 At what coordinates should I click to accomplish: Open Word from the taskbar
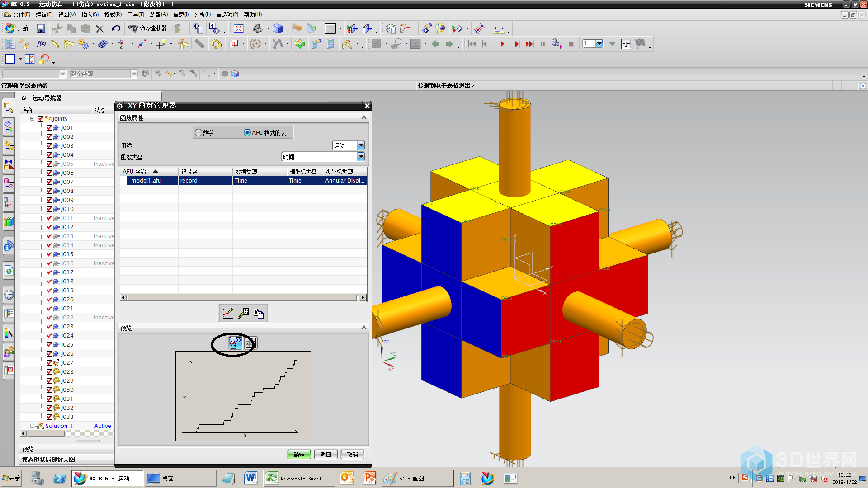251,478
